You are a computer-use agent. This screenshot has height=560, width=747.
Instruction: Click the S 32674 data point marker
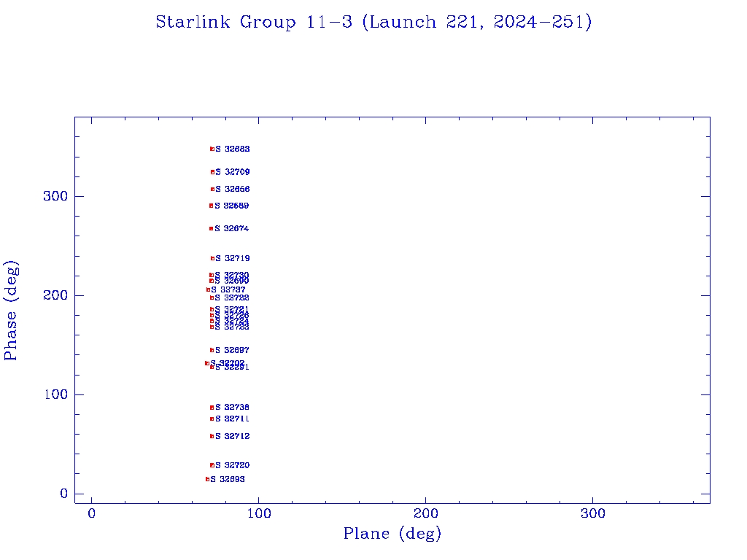click(x=211, y=228)
